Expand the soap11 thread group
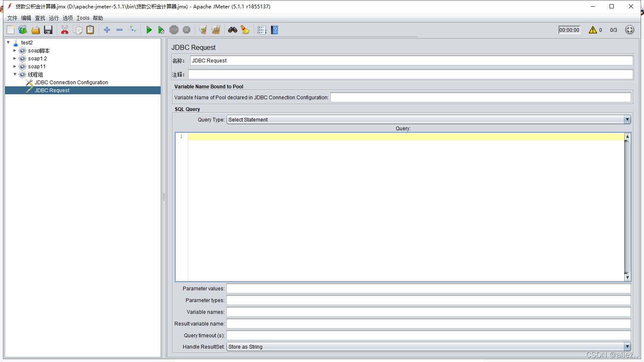 pyautogui.click(x=15, y=66)
